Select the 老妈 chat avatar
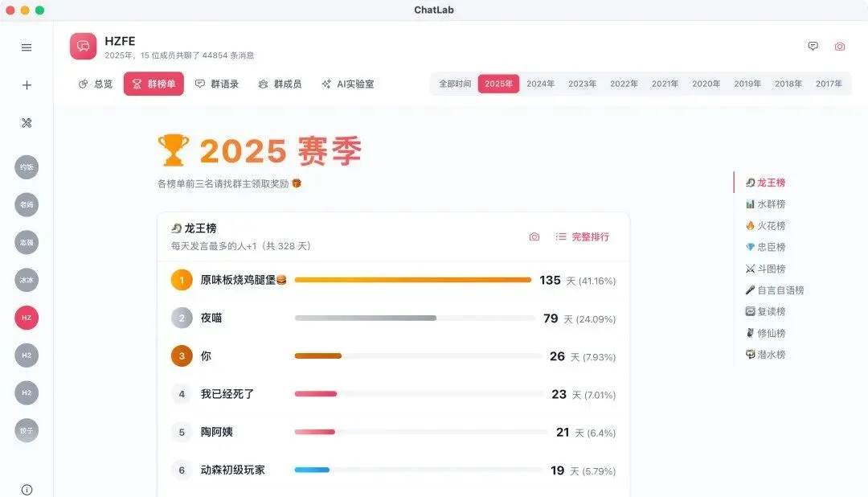Screen dimensions: 868x497 point(27,204)
